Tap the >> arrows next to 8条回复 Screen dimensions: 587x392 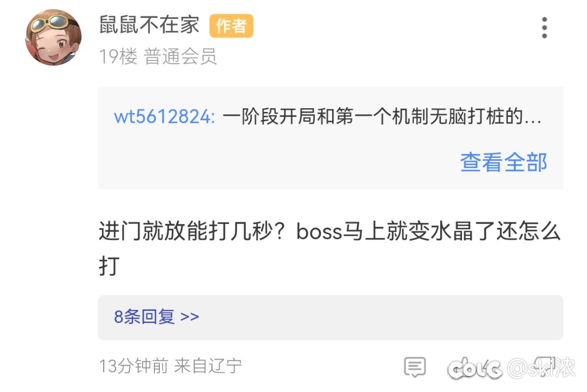tap(190, 317)
